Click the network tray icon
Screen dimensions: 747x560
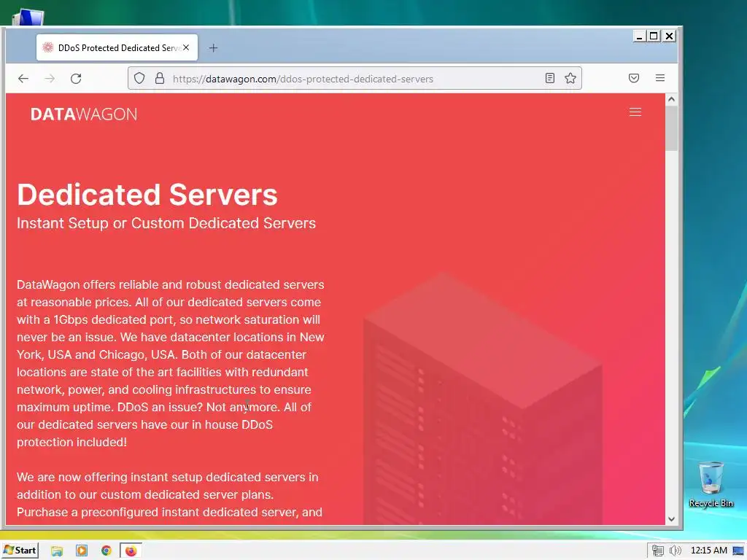pyautogui.click(x=658, y=551)
